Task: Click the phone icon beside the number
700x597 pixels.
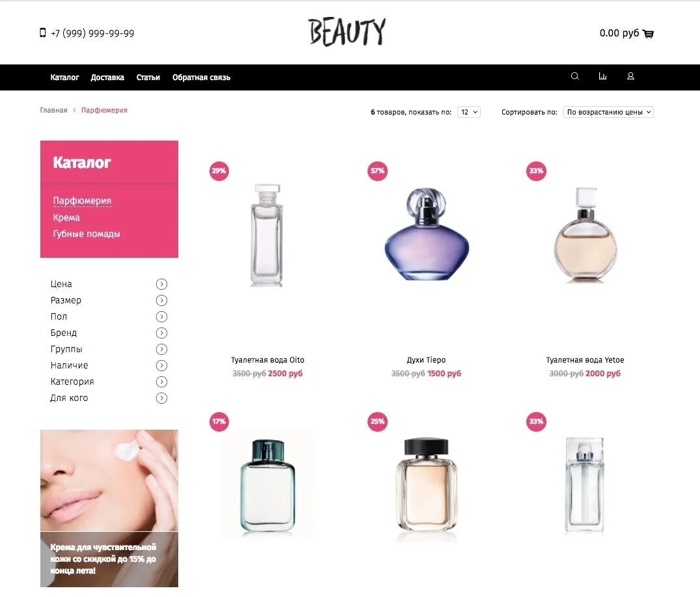Action: (43, 33)
